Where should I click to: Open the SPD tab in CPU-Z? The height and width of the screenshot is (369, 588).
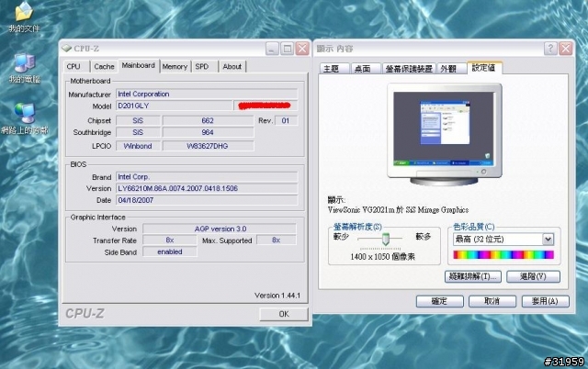202,66
